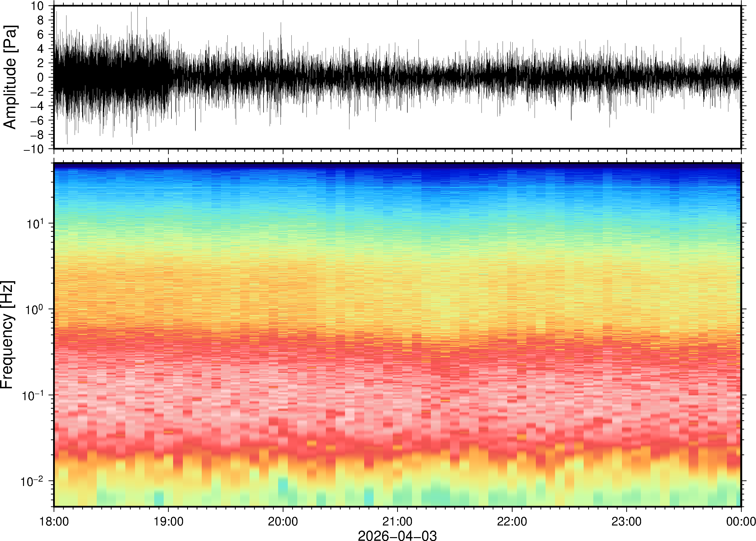Click the 20:00 time axis label
This screenshot has height=541, width=756.
coord(283,521)
